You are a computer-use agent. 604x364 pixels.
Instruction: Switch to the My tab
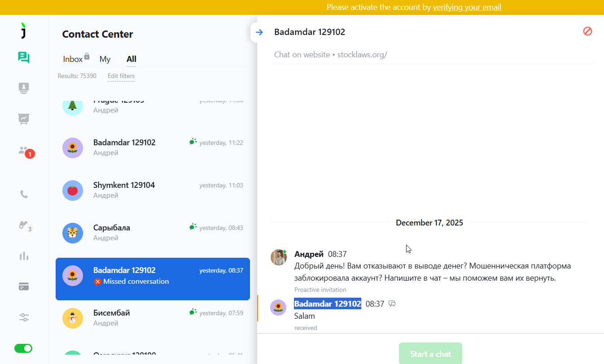point(105,59)
